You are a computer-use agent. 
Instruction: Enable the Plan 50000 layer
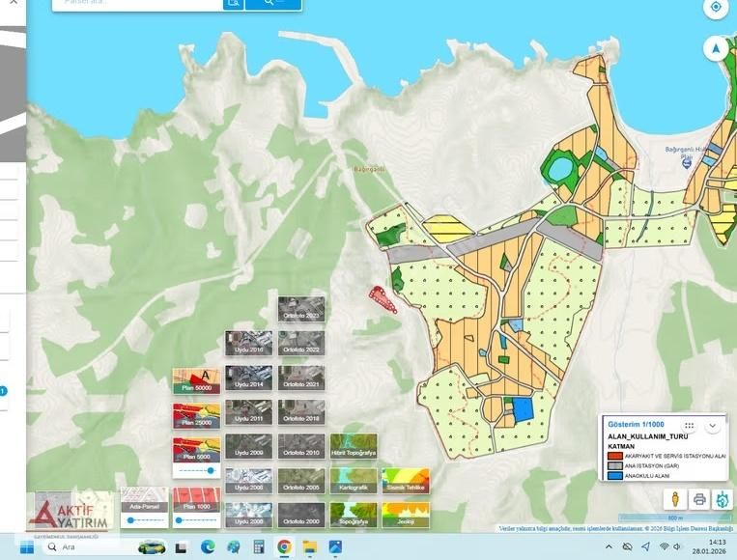pyautogui.click(x=196, y=380)
